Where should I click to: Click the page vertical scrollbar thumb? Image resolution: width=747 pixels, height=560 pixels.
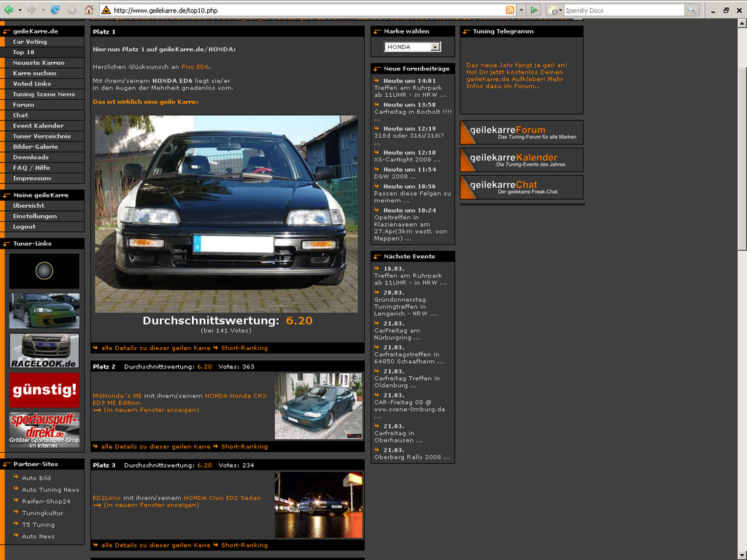tap(742, 158)
